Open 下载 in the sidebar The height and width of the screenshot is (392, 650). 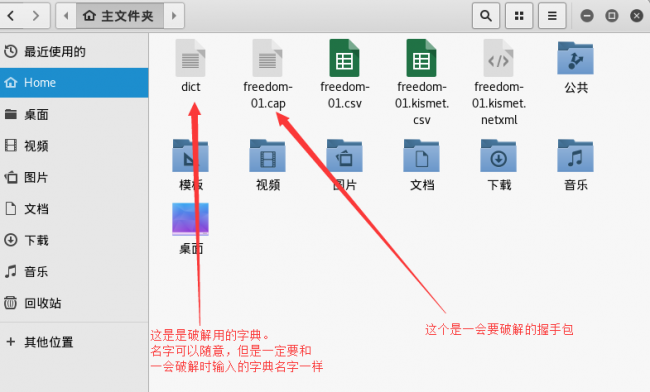(74, 240)
